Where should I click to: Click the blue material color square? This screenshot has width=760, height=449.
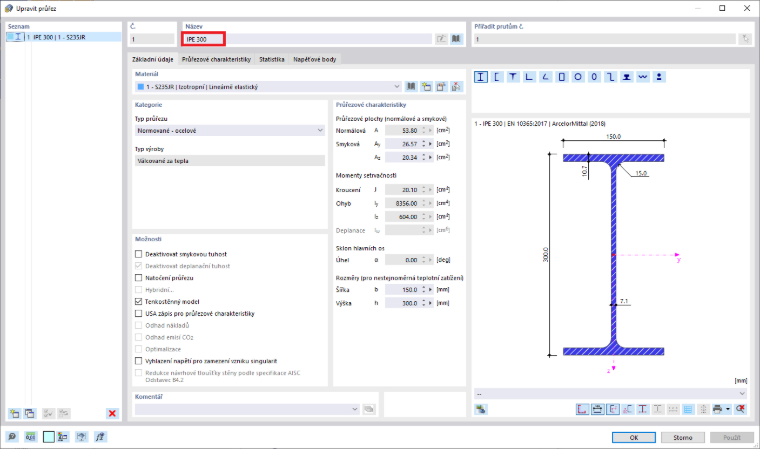click(141, 87)
